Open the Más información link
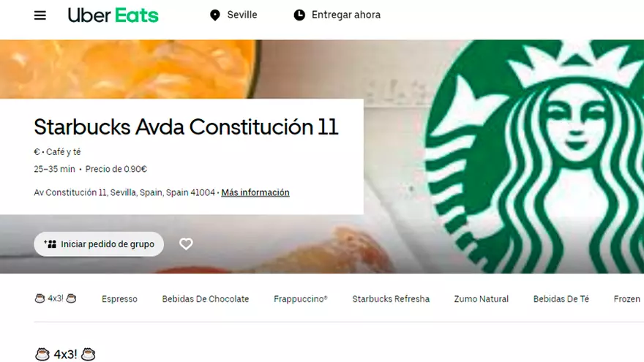 click(x=255, y=192)
